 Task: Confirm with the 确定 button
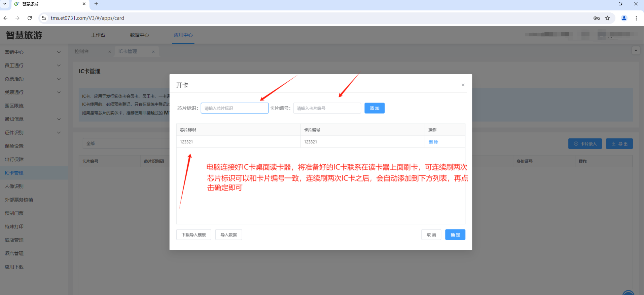(x=455, y=235)
